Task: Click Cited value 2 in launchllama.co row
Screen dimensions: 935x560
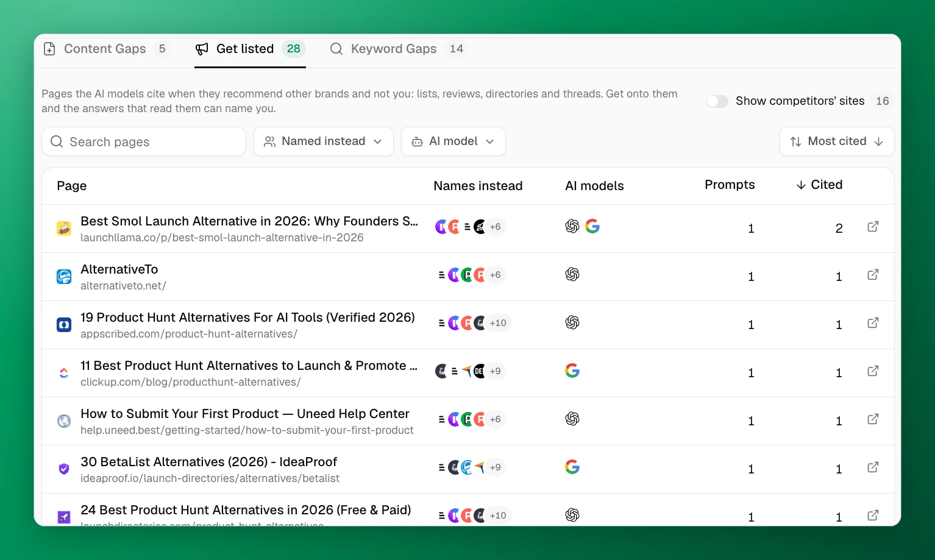Action: tap(839, 229)
